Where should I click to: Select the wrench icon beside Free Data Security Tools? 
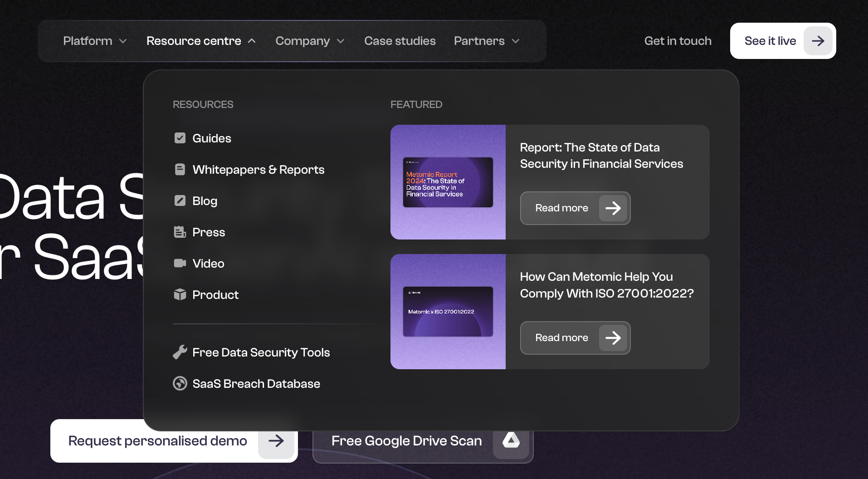180,352
